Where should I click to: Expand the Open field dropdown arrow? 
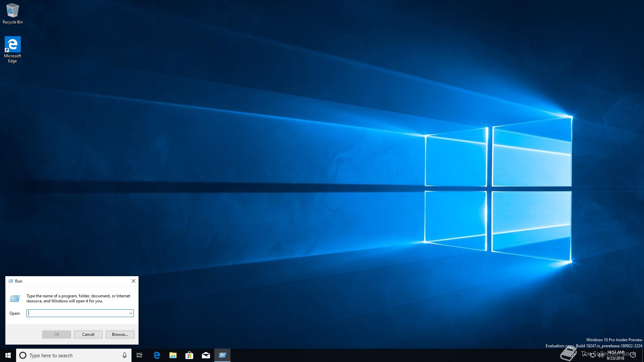[130, 313]
